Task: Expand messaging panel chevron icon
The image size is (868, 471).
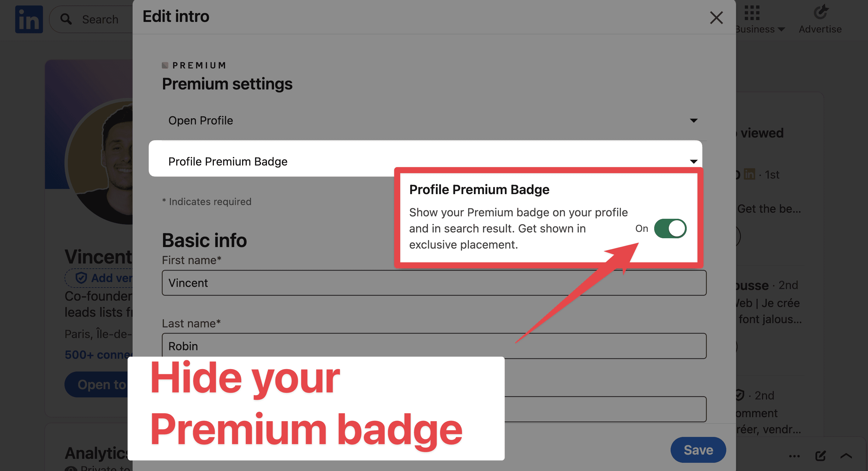Action: tap(846, 456)
